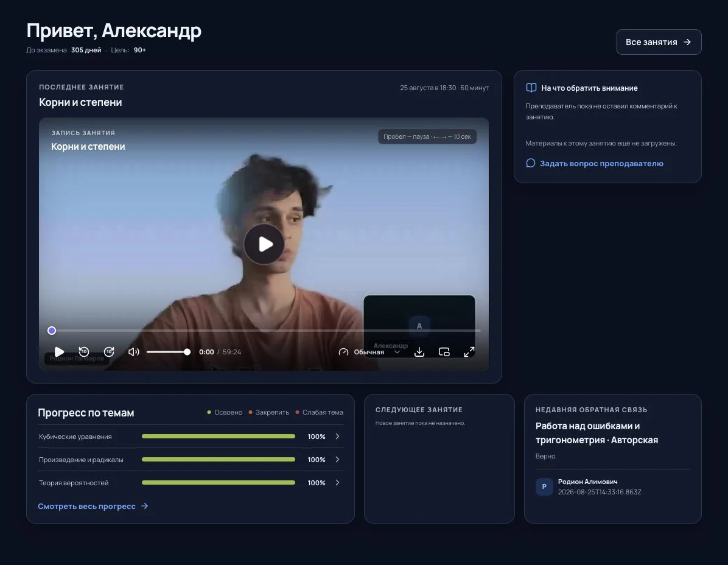Click the 59:24 duration text
The image size is (728, 565).
pyautogui.click(x=232, y=352)
